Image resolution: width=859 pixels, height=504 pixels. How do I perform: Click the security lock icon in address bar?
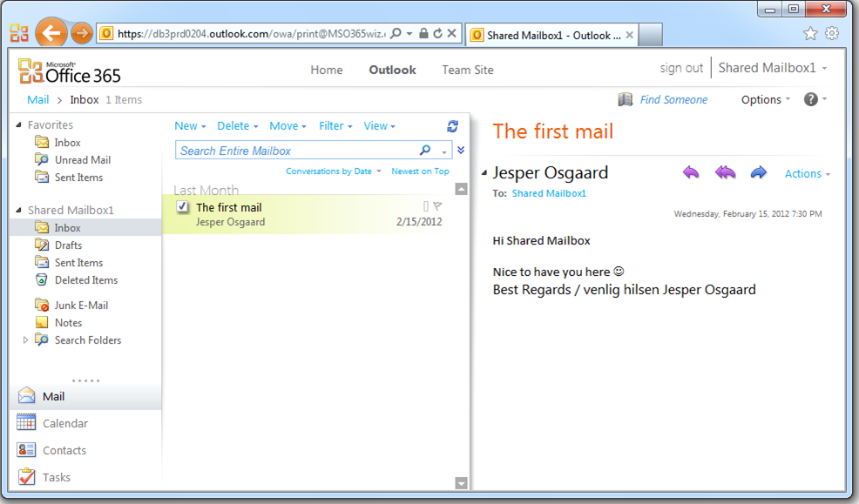tap(423, 33)
